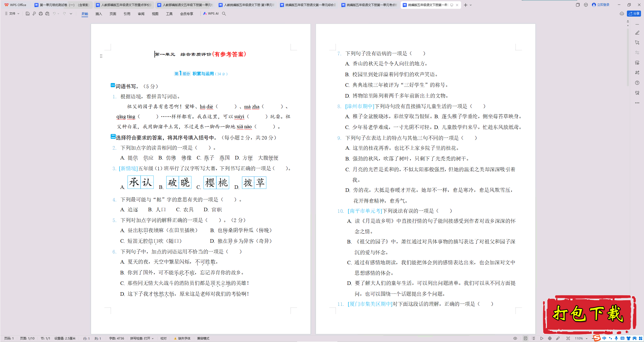Viewport: 644px width, 342px height.
Task: Click the Save icon in quick toolbar
Action: (x=28, y=14)
